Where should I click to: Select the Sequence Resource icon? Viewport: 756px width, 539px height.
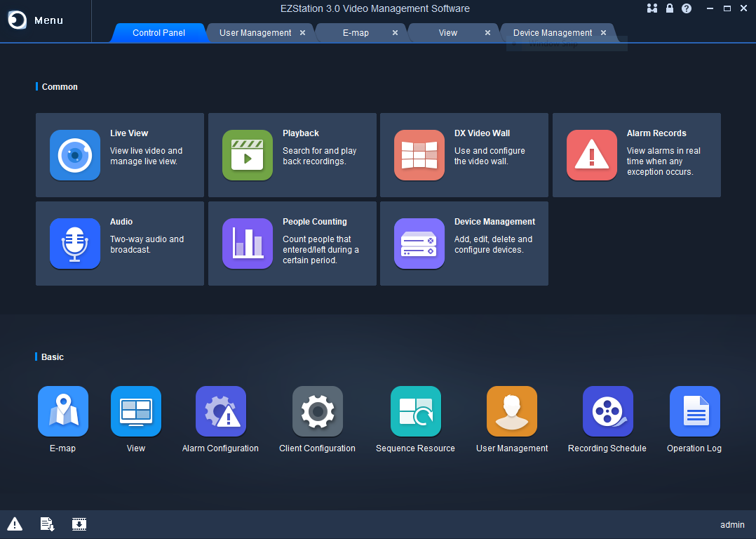[x=414, y=411]
